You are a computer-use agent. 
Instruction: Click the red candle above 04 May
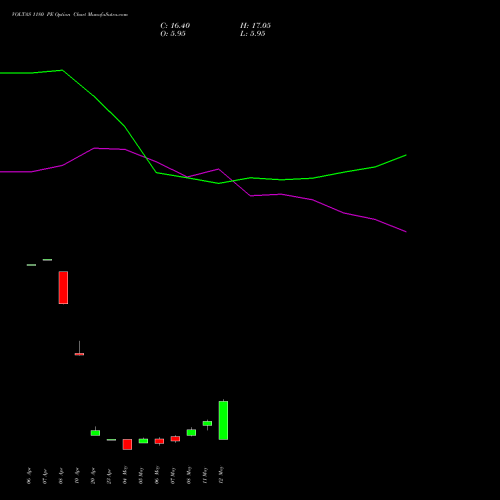pos(127,444)
